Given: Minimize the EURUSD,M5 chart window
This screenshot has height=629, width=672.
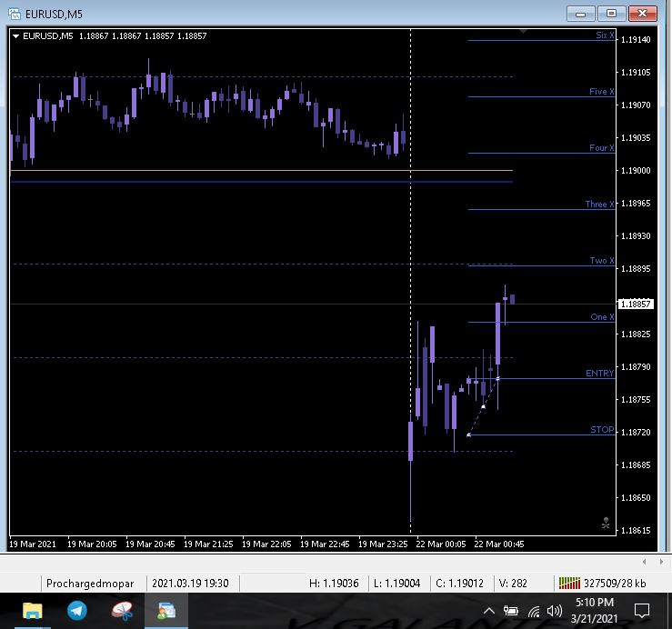Looking at the screenshot, I should click(580, 14).
